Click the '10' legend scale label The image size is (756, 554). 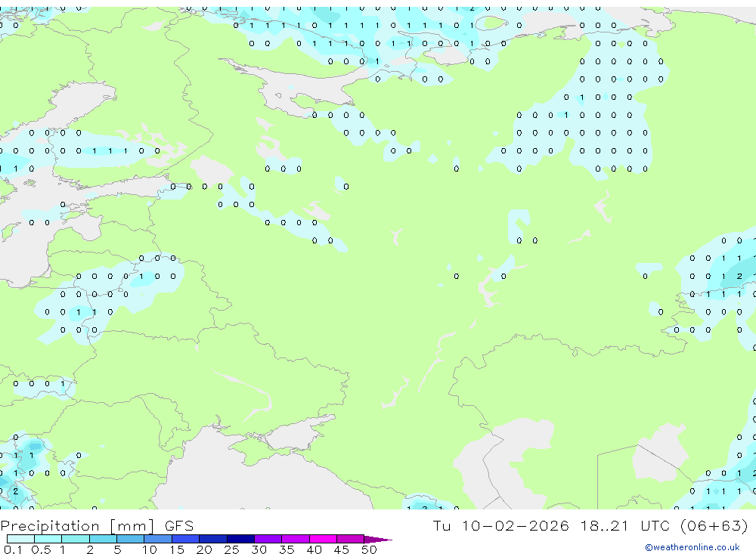click(x=149, y=549)
